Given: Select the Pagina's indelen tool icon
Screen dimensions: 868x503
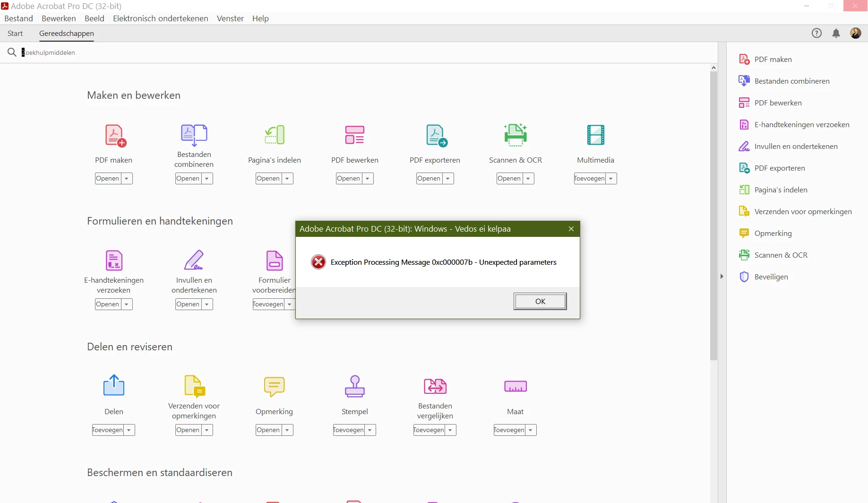Looking at the screenshot, I should point(275,135).
